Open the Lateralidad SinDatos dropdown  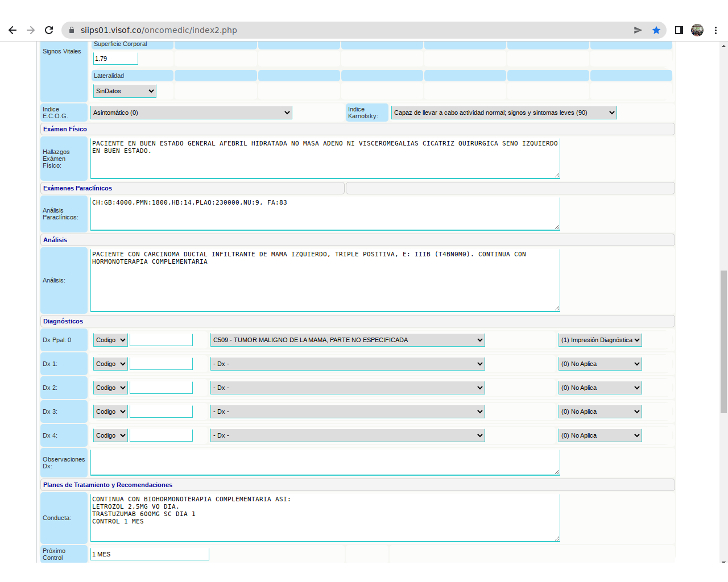click(x=125, y=91)
